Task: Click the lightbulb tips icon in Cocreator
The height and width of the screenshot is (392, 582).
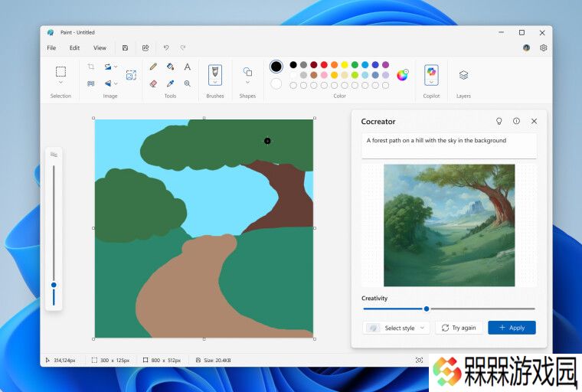Action: point(499,122)
